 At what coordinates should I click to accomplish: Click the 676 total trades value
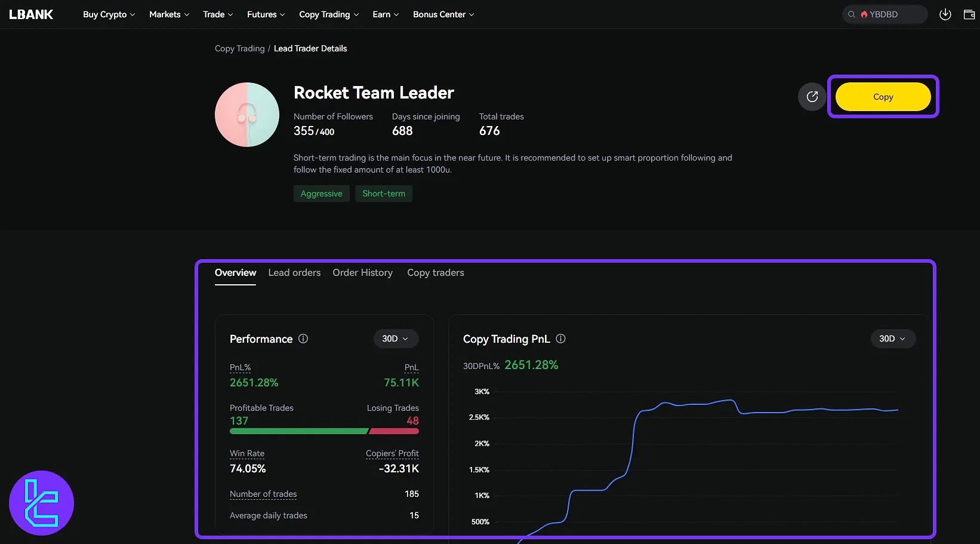pyautogui.click(x=489, y=131)
